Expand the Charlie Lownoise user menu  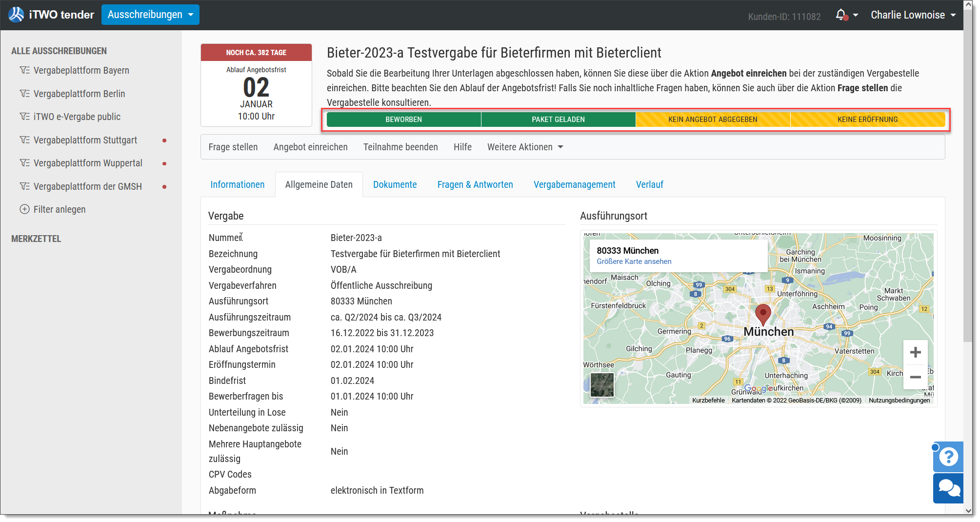(913, 15)
